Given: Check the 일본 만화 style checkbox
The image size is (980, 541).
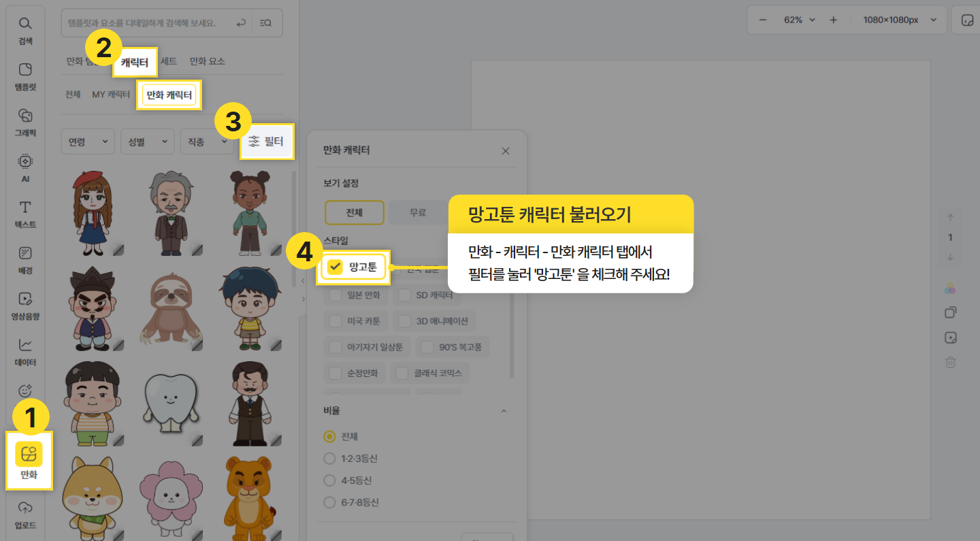Looking at the screenshot, I should pyautogui.click(x=336, y=295).
